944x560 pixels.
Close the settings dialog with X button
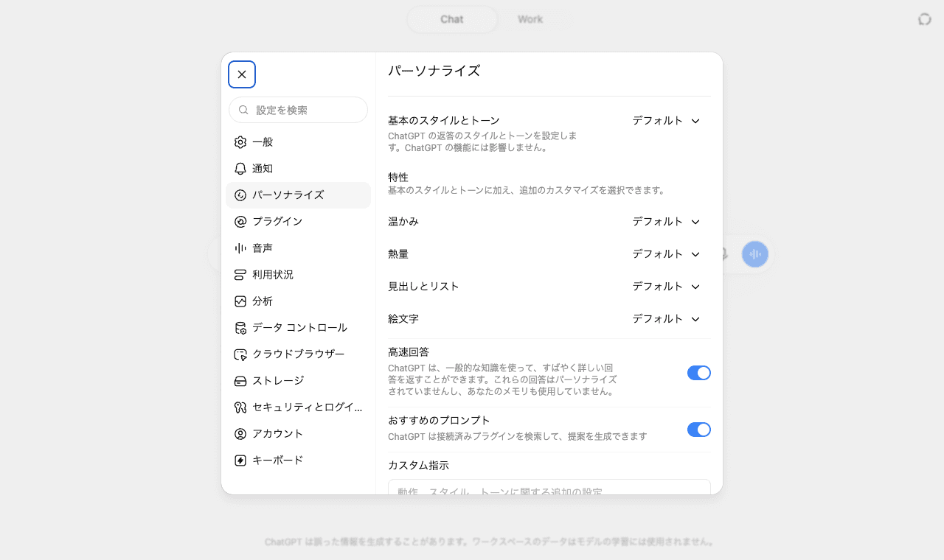(x=242, y=74)
